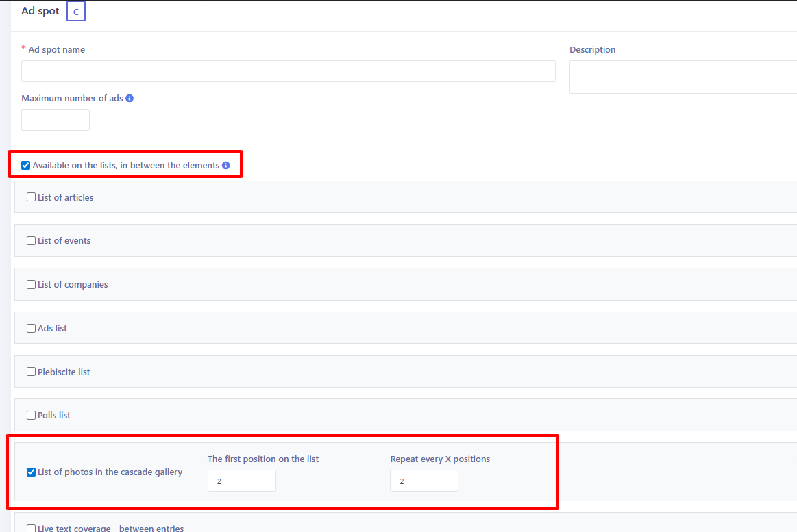Enable the Ads list checkbox
797x532 pixels.
[x=31, y=329]
